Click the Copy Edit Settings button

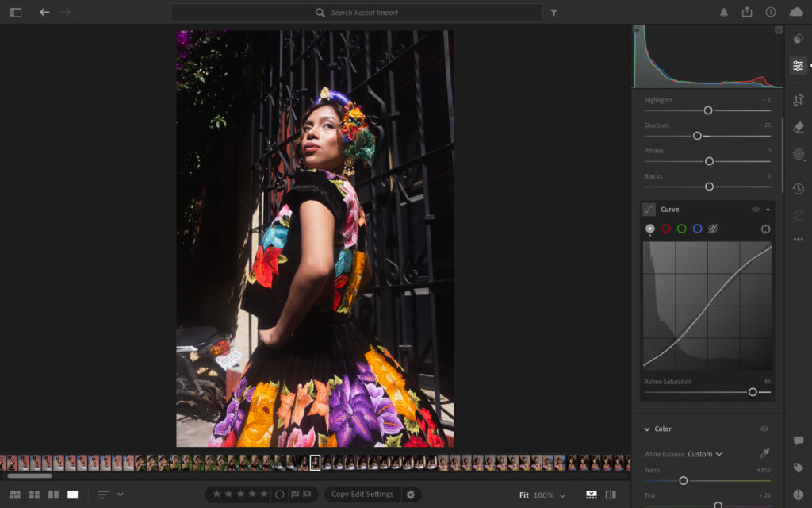coord(362,495)
